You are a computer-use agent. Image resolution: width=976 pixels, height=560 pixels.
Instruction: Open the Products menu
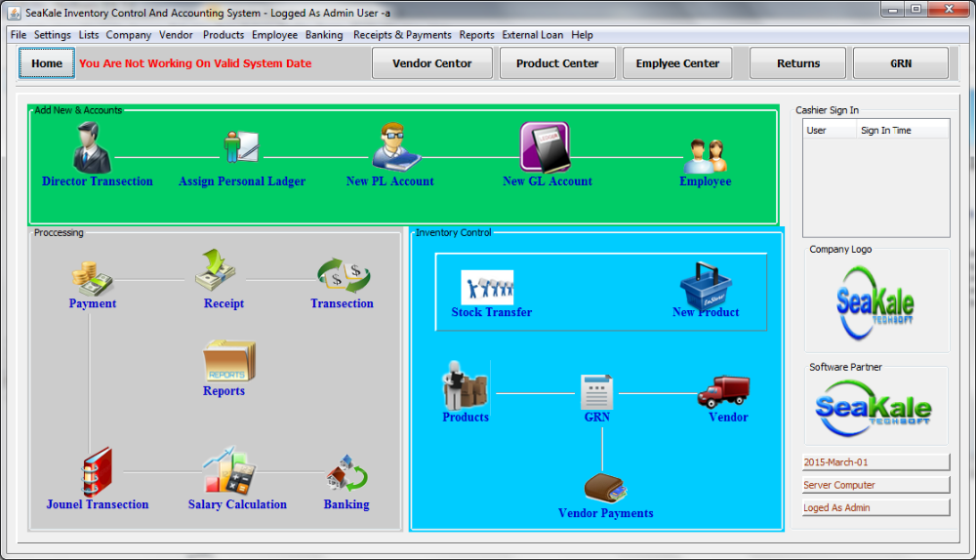tap(224, 35)
